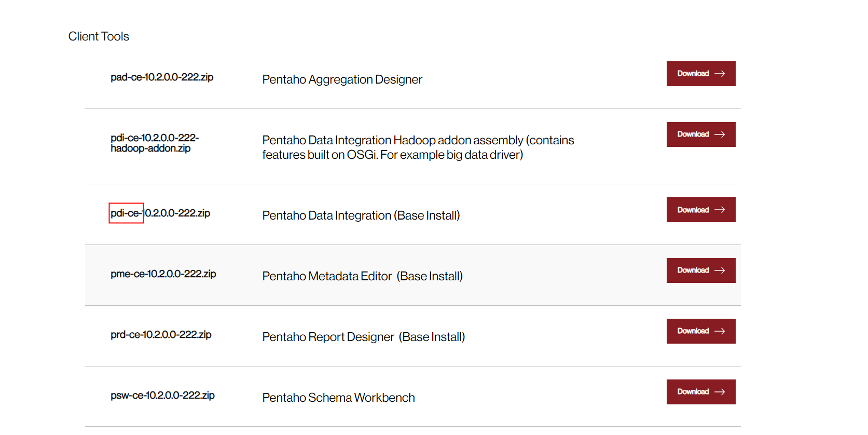Click pad-ce-10.2.0.0-222.zip filename
The width and height of the screenshot is (868, 435).
[162, 77]
